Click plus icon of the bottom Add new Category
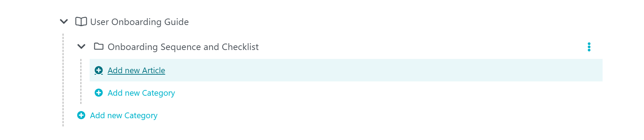Screen dimensions: 644x140 click(x=81, y=115)
